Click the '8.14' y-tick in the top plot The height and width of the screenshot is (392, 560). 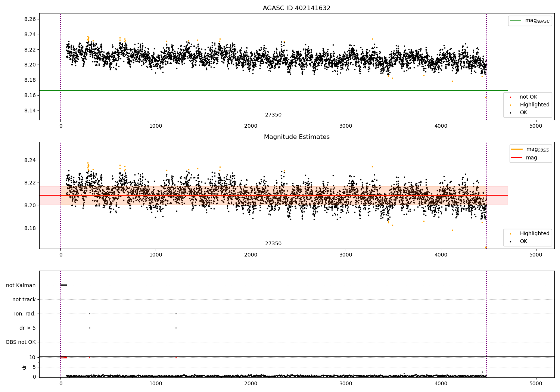click(x=29, y=111)
